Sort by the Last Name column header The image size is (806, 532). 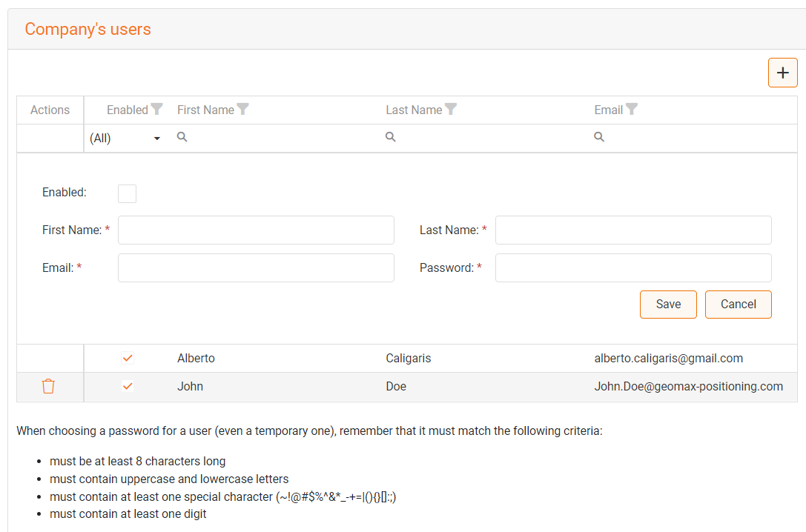tap(414, 110)
